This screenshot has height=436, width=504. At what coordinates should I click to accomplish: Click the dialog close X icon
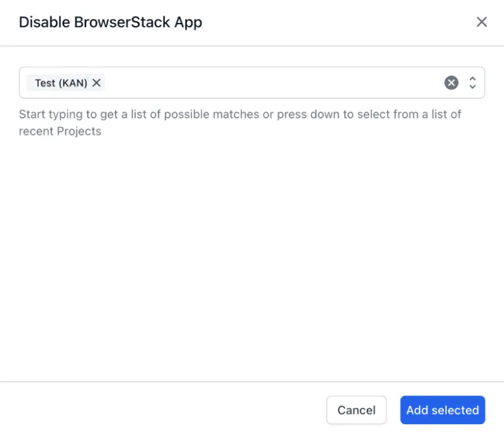482,22
